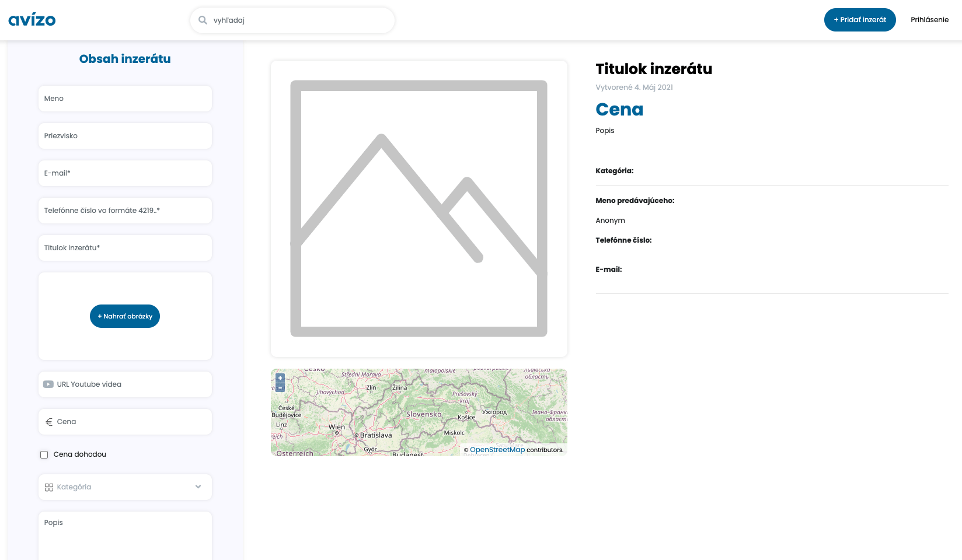Open the Prihlásenie login page

(929, 20)
